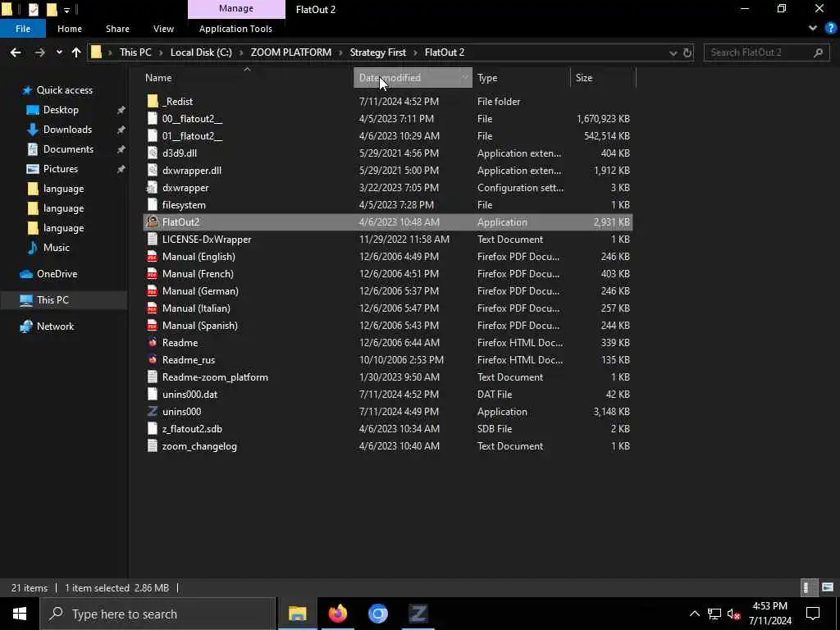Open Downloads in Quick access

67,130
